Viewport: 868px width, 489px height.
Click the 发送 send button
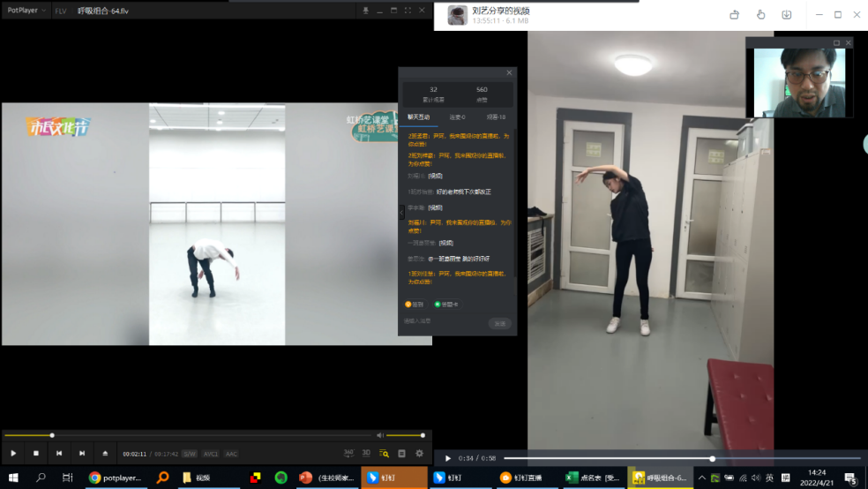point(500,323)
